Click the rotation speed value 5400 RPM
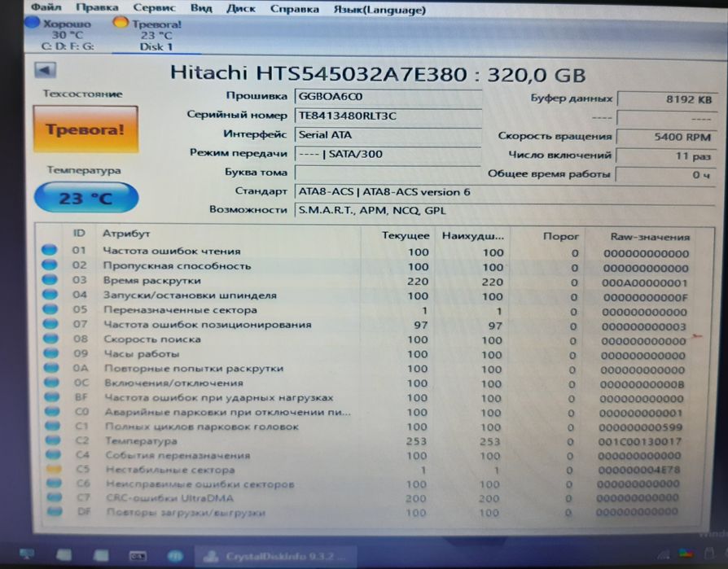728x569 pixels. tap(666, 137)
